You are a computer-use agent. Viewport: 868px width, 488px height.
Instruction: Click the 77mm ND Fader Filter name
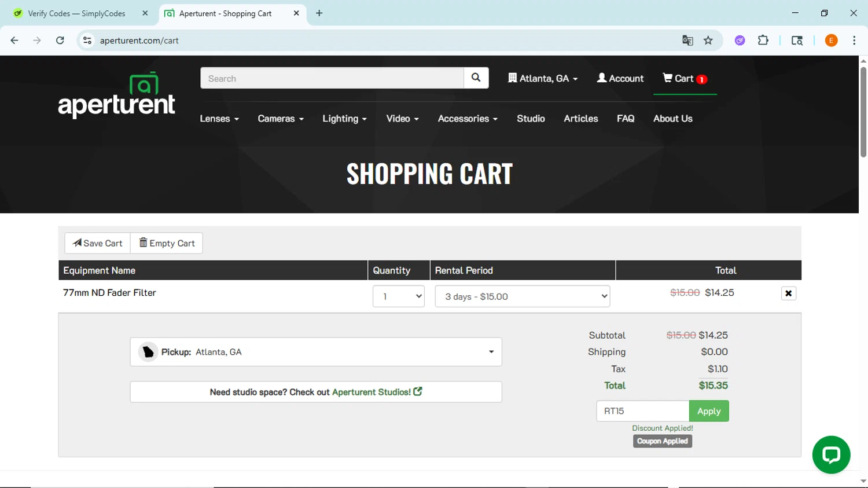pos(109,293)
